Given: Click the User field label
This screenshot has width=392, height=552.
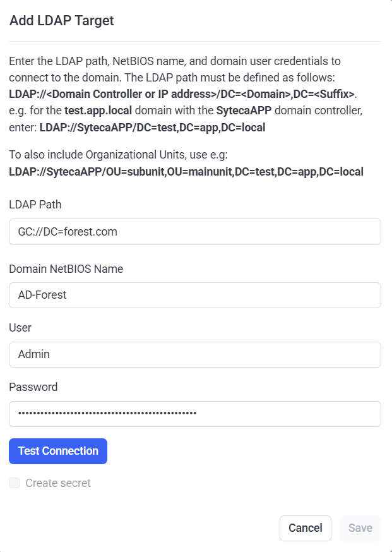Looking at the screenshot, I should pyautogui.click(x=20, y=328).
